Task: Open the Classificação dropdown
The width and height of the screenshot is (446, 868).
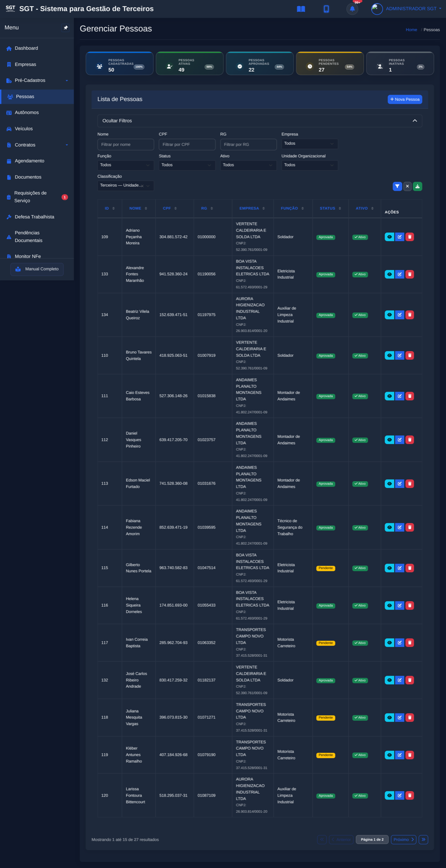Action: pos(125,186)
